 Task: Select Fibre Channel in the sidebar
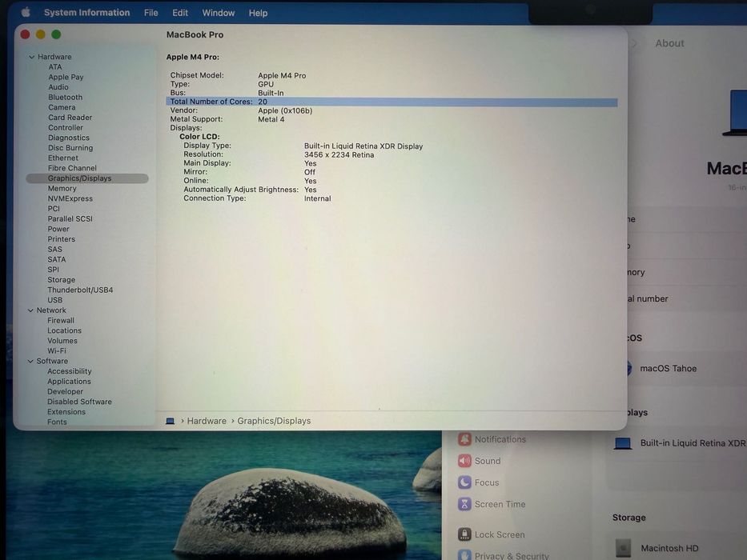pyautogui.click(x=72, y=168)
